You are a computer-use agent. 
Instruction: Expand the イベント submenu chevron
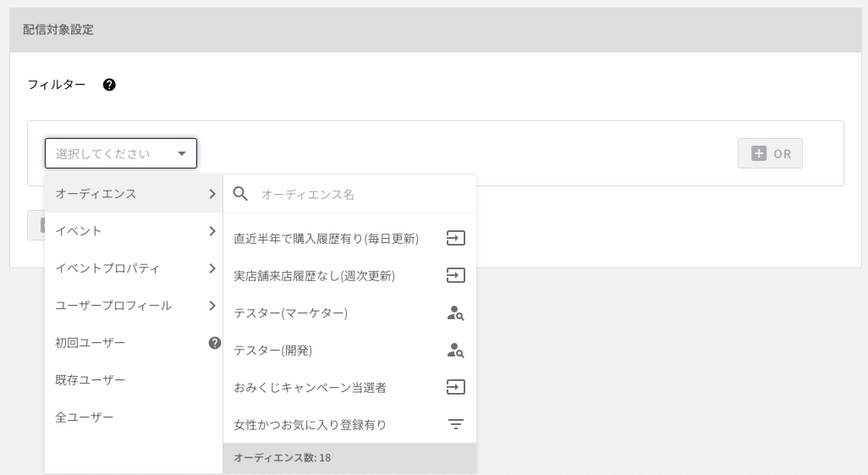tap(212, 231)
